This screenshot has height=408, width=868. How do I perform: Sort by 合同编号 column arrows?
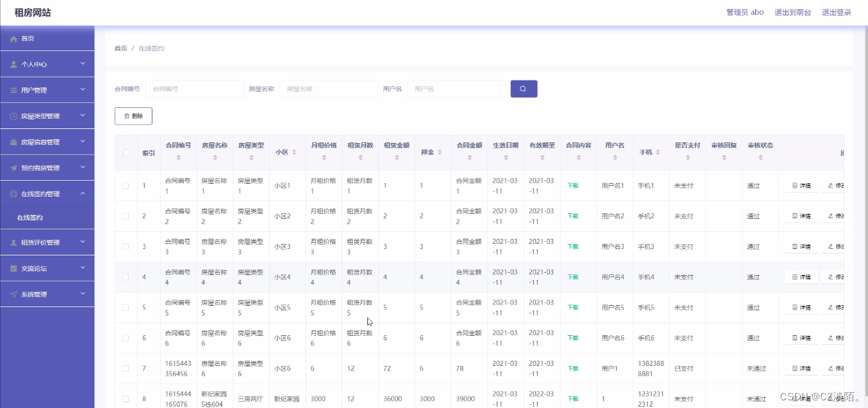click(179, 157)
